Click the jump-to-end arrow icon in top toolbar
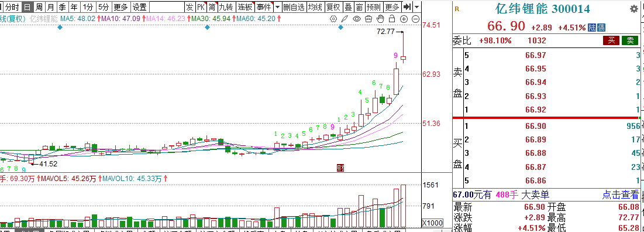 click(407, 7)
